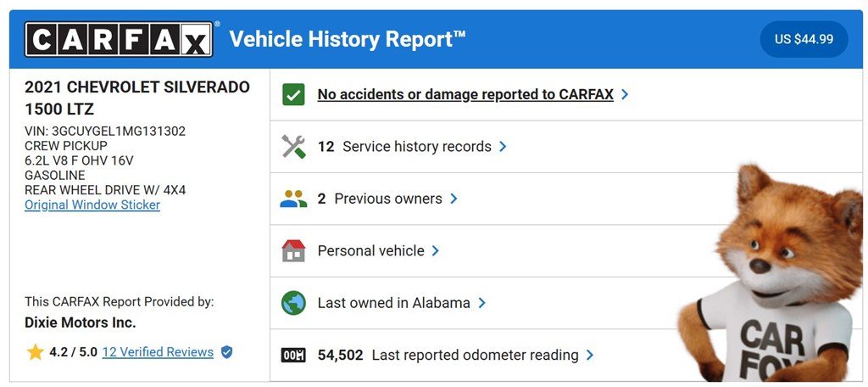The height and width of the screenshot is (387, 868).
Task: Expand the no accidents reported chevron
Action: [x=625, y=95]
